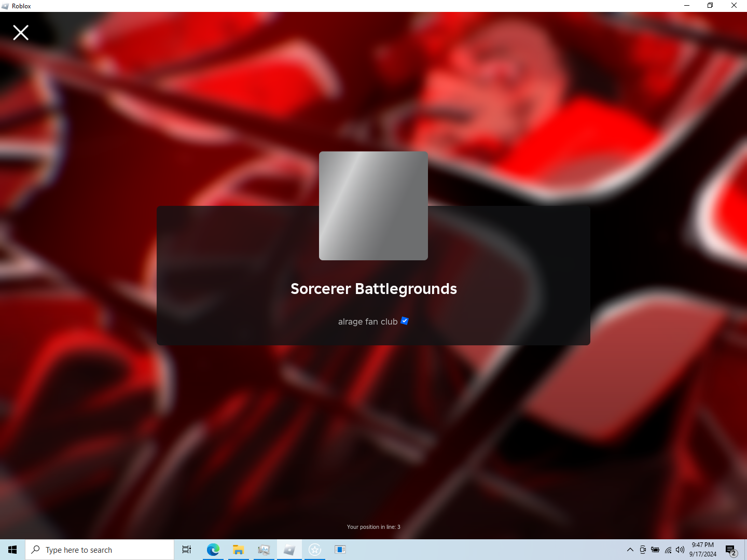Click the 'Your position in line: 3' text
Image resolution: width=747 pixels, height=560 pixels.
[374, 527]
